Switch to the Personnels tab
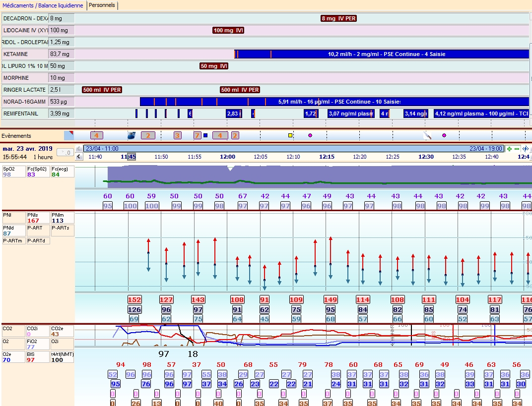The image size is (532, 406). (x=102, y=5)
